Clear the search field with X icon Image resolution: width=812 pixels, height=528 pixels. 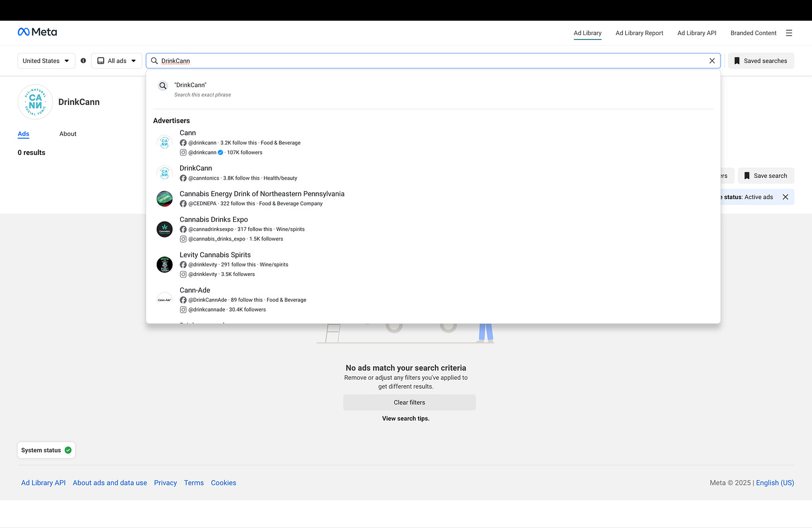point(712,61)
